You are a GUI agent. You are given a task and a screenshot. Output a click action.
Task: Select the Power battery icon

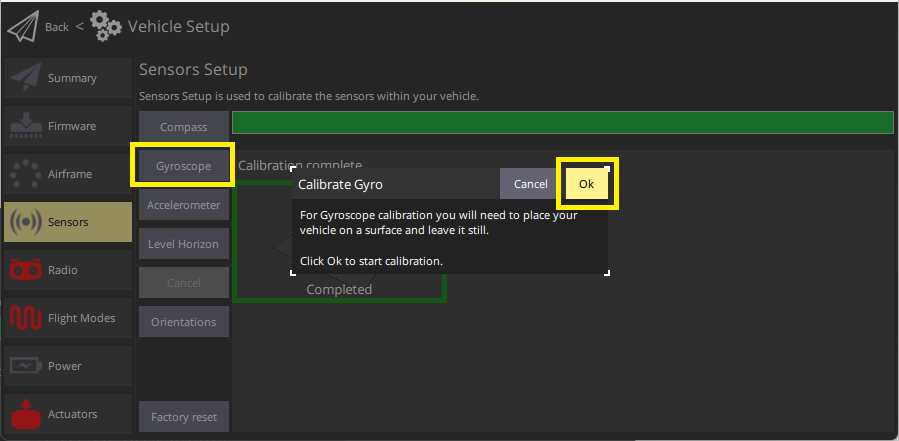pyautogui.click(x=25, y=366)
